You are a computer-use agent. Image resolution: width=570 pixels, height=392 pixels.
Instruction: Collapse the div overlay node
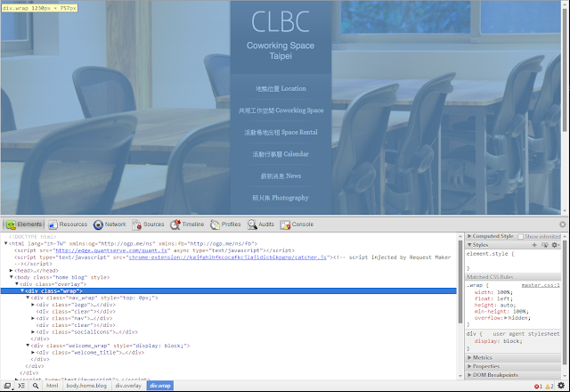point(17,284)
